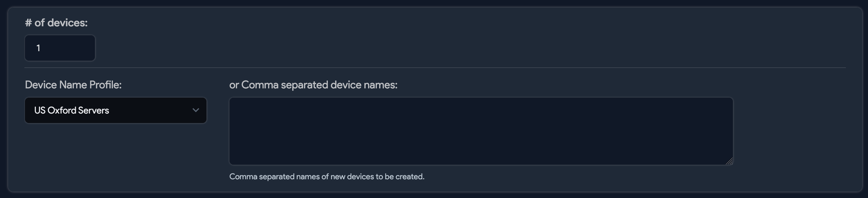This screenshot has height=198, width=868.
Task: Click the dropdown arrow next to US Oxford Servers
Action: click(196, 110)
